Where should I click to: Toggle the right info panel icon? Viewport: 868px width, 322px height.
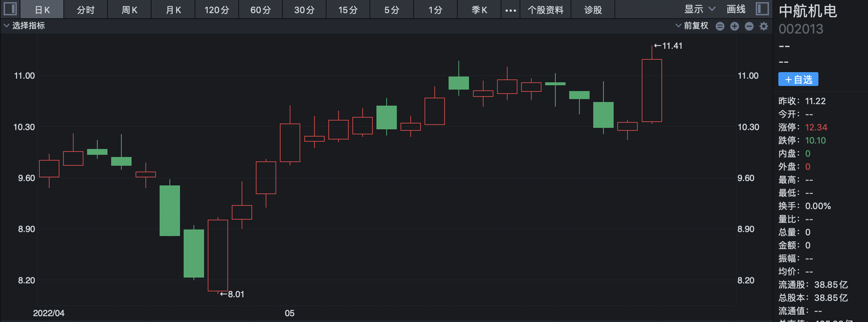[x=762, y=9]
